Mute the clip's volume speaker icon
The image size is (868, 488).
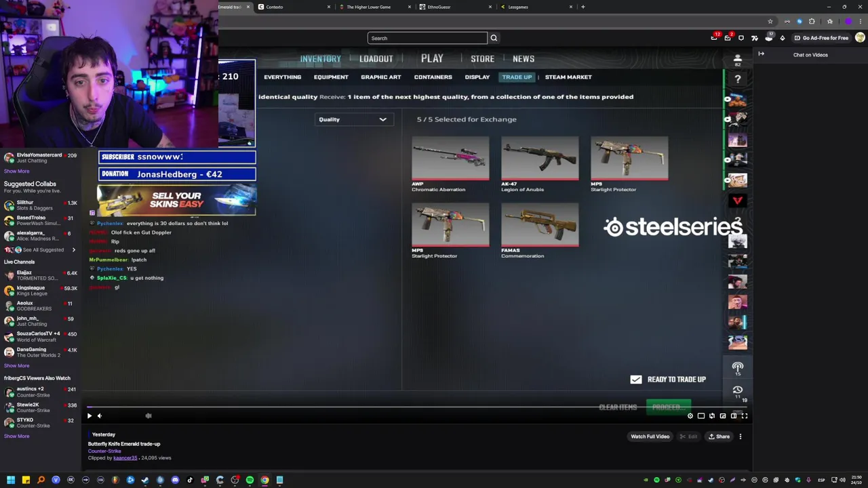click(100, 416)
